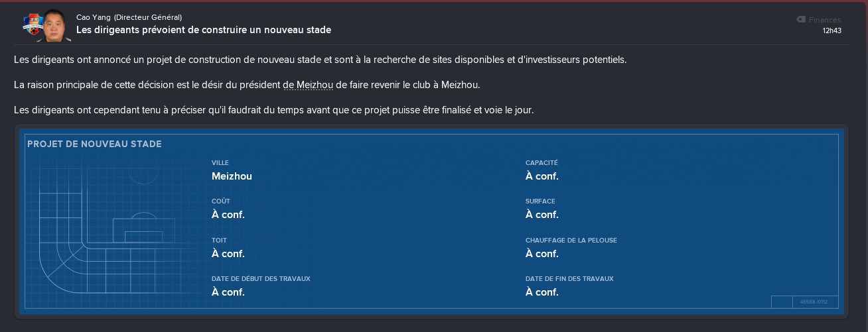Image resolution: width=868 pixels, height=332 pixels.
Task: Click the Directeur Général role label
Action: (x=148, y=17)
